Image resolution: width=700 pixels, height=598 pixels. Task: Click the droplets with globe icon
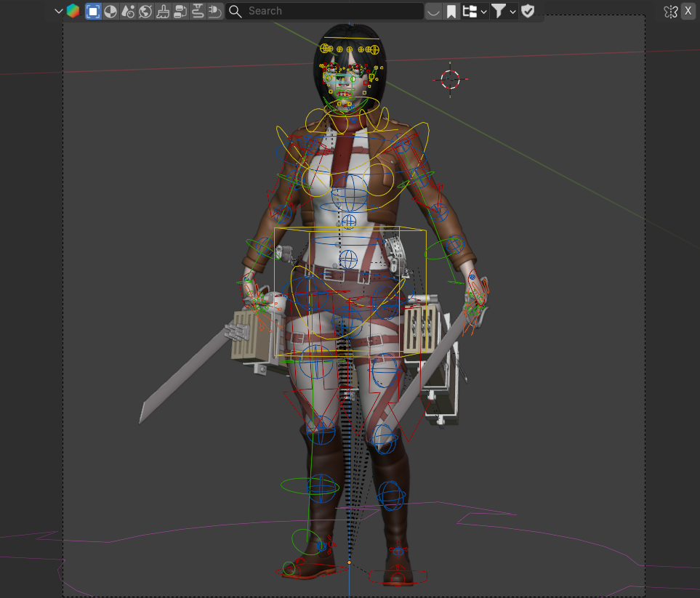tap(128, 11)
